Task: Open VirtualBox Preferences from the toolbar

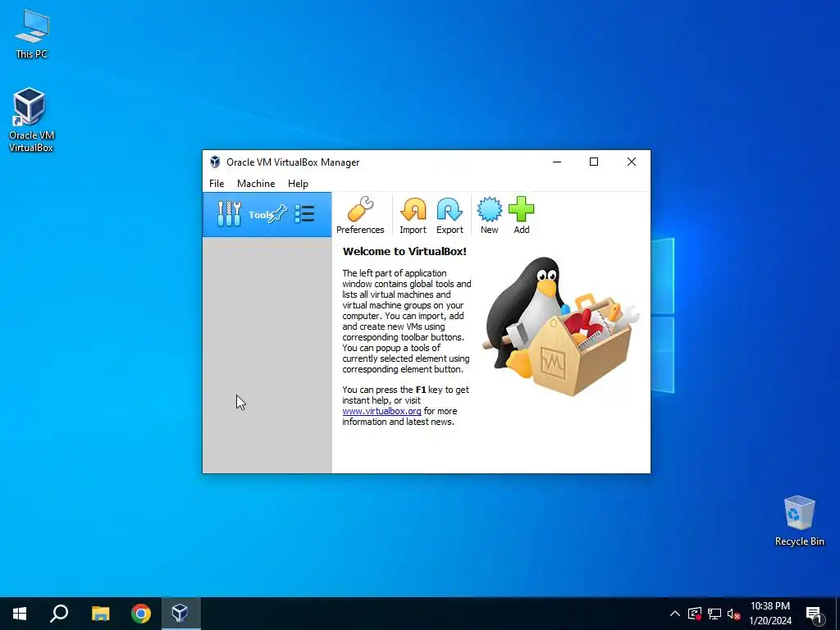Action: (360, 216)
